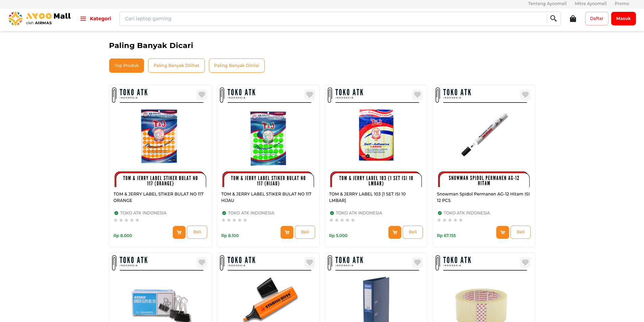Open the shopping bag cart
The image size is (644, 322).
point(573,19)
